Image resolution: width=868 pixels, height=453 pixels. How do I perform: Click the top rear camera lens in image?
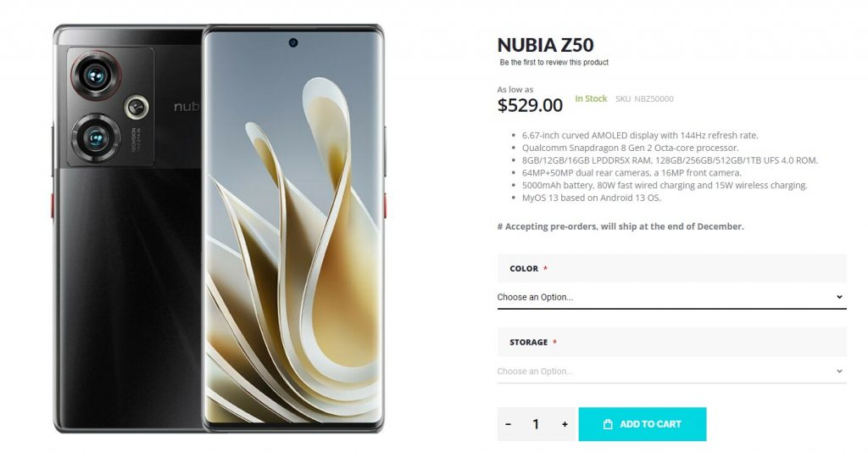click(x=95, y=75)
